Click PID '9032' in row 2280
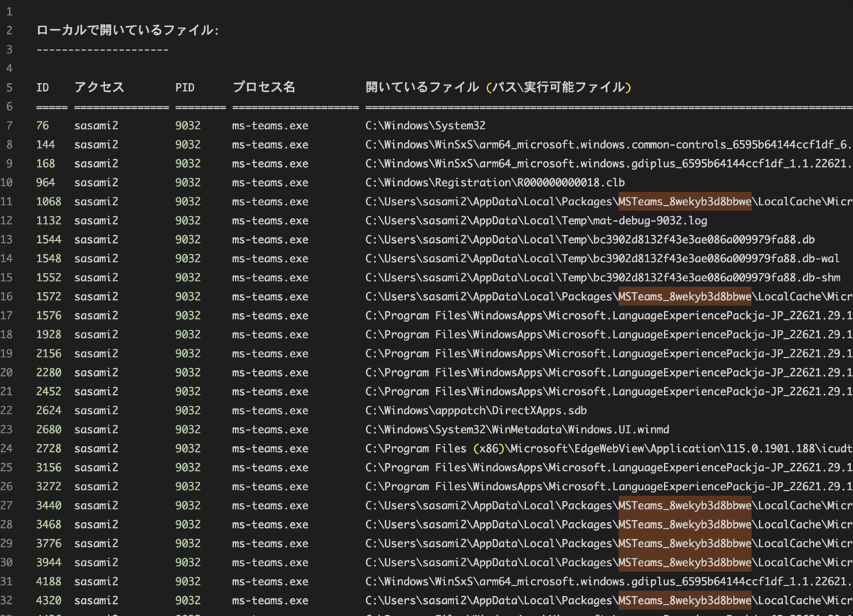 pos(188,373)
